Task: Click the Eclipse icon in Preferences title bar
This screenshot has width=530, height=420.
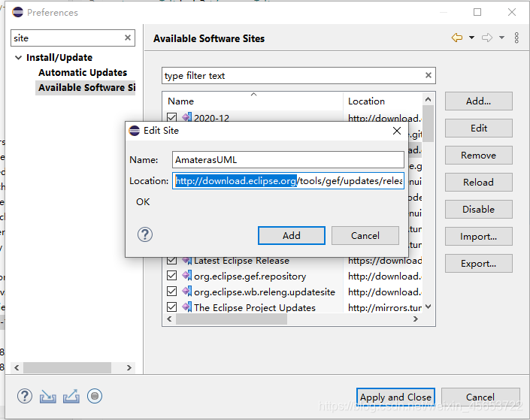Action: tap(17, 12)
